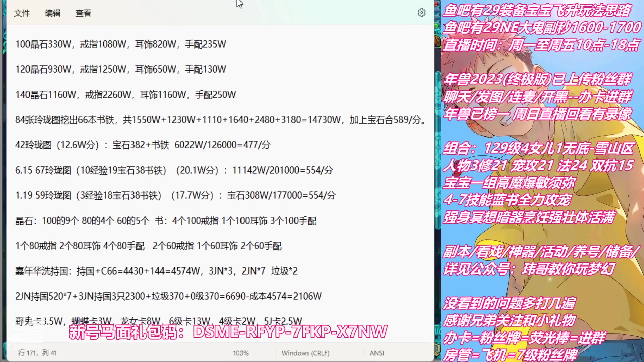Click the ANSI encoding indicator
This screenshot has width=644, height=362.
(376, 353)
